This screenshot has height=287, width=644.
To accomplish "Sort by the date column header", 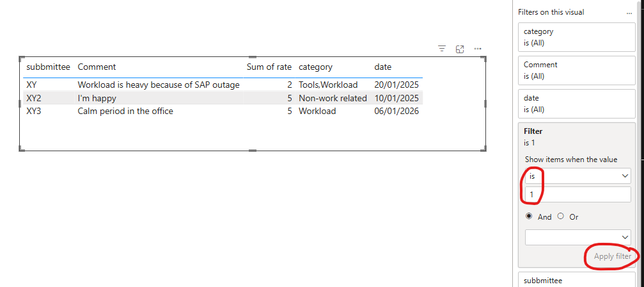I will click(x=383, y=67).
